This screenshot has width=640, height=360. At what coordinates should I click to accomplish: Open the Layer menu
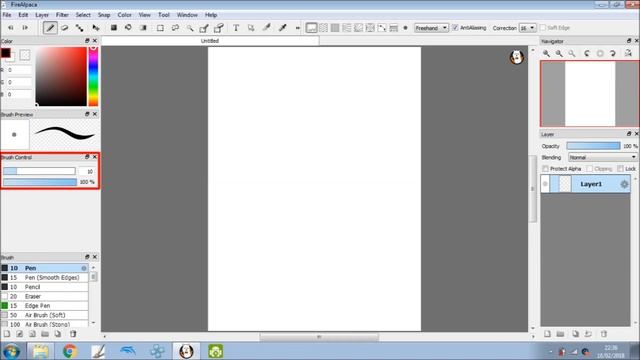(42, 15)
